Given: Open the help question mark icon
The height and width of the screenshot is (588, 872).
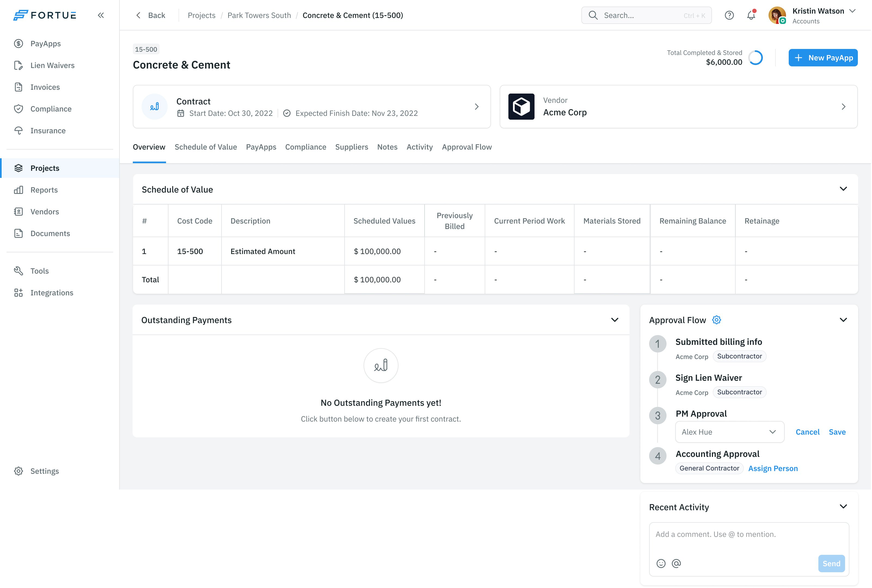Looking at the screenshot, I should pyautogui.click(x=729, y=15).
